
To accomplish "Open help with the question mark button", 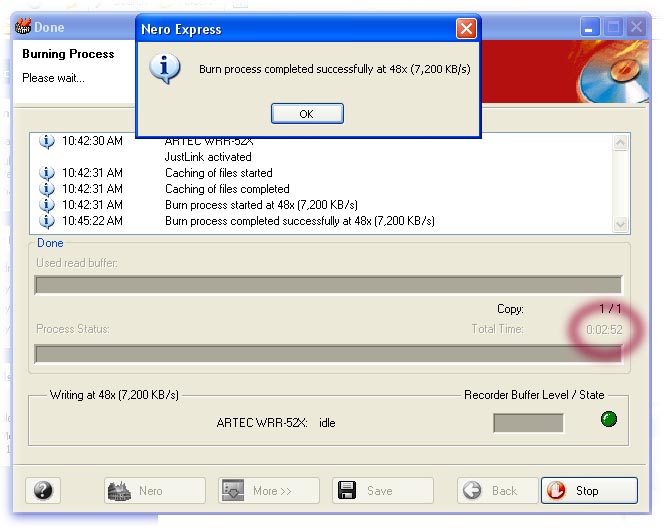I will click(x=43, y=491).
